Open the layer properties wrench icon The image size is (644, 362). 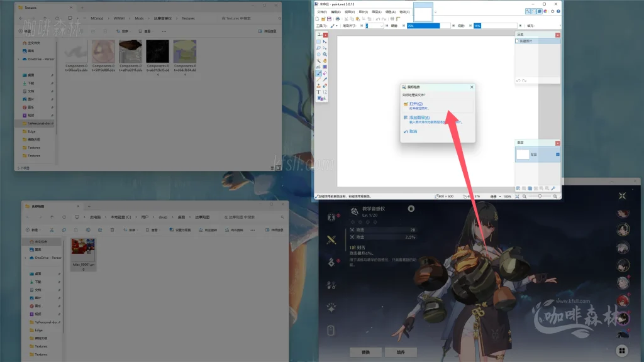pyautogui.click(x=553, y=188)
